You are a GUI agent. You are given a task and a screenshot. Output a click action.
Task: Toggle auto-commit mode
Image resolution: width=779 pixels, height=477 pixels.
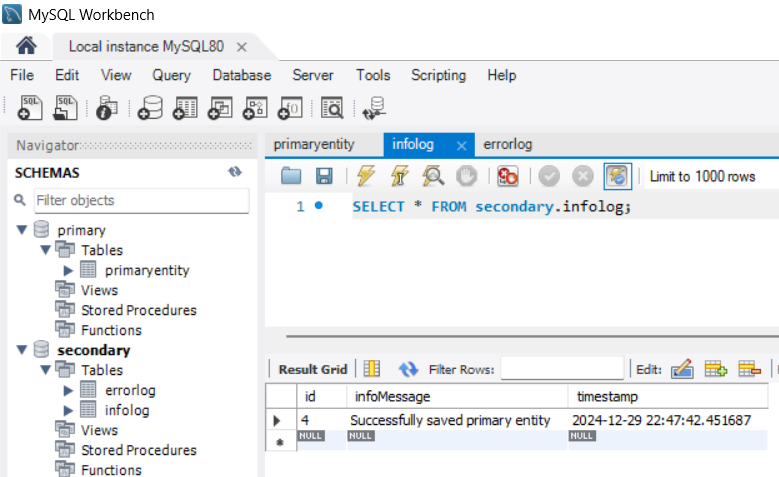pyautogui.click(x=618, y=176)
